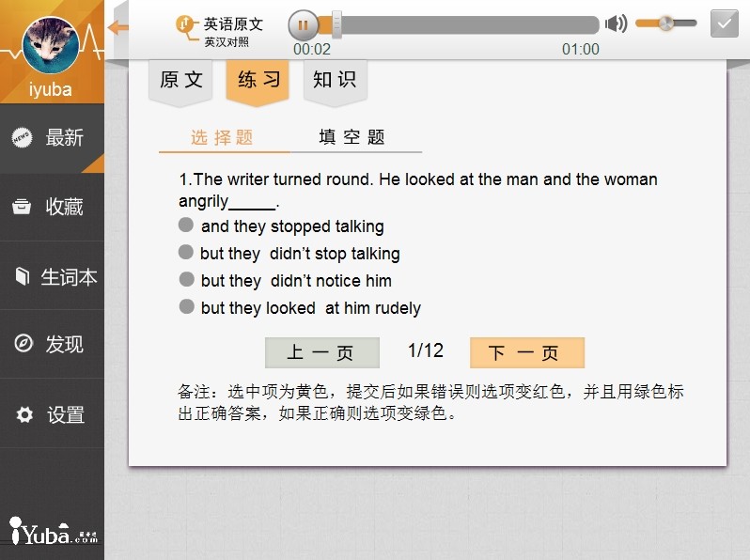Open the 最新 news section icon
The image size is (750, 560).
coord(23,138)
